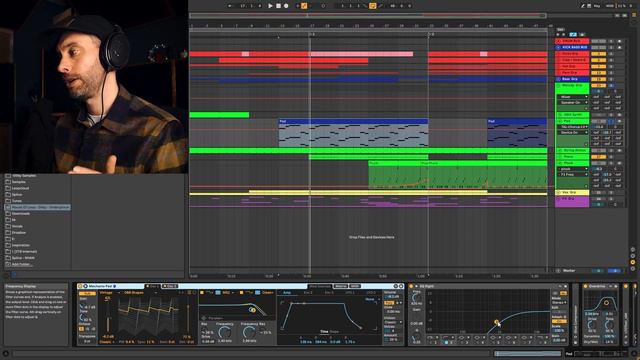Toggle EQ Eight device activator
The image size is (640, 360).
pyautogui.click(x=411, y=287)
